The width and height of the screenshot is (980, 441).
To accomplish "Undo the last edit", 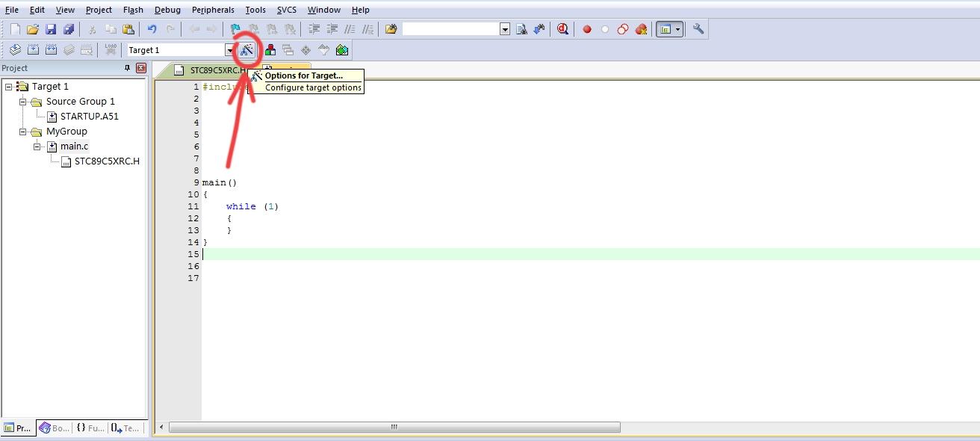I will click(x=152, y=29).
